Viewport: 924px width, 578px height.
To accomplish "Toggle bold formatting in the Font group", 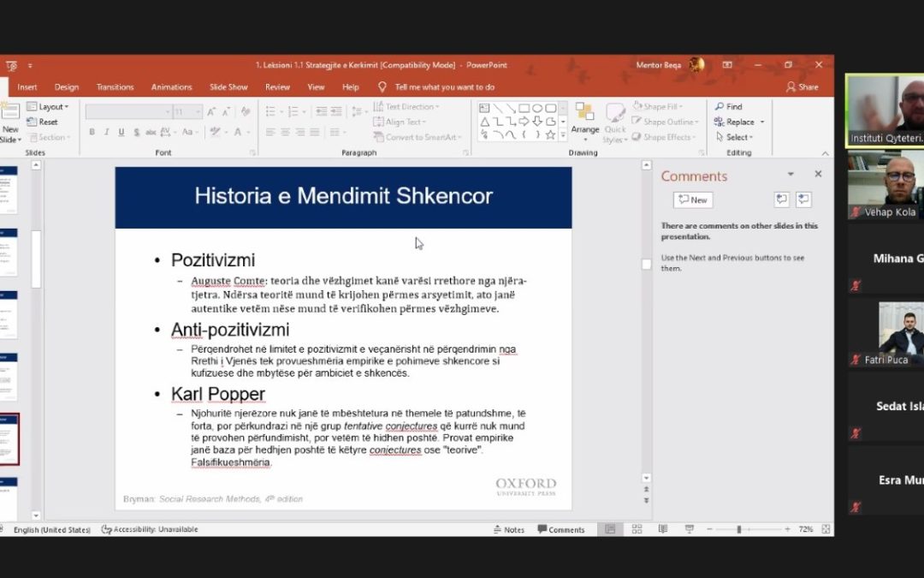I will 92,131.
